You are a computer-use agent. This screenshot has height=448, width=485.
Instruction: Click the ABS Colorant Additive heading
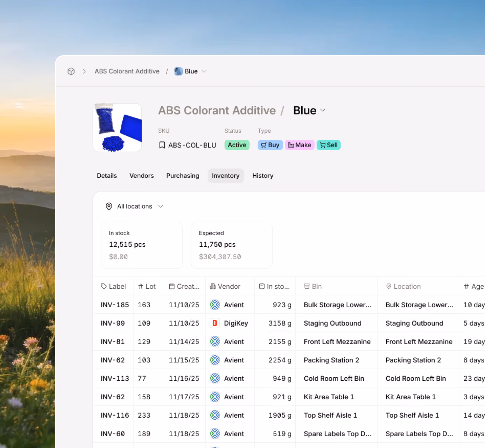[x=217, y=110]
